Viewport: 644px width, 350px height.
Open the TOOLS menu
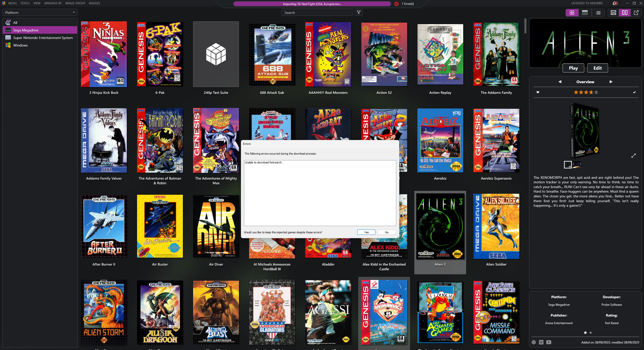(x=25, y=3)
